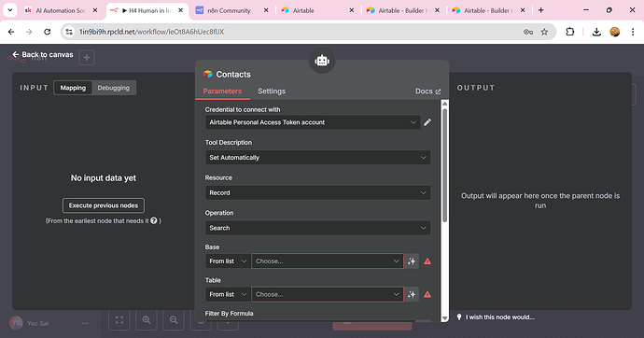Open the downloads icon in Chrome toolbar
The image size is (644, 338).
tap(596, 32)
